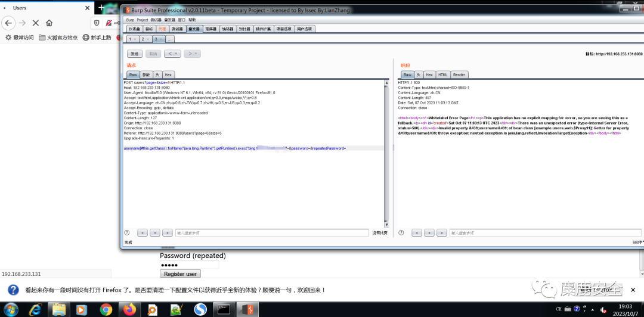Switch to the 对比器 tab

(244, 29)
